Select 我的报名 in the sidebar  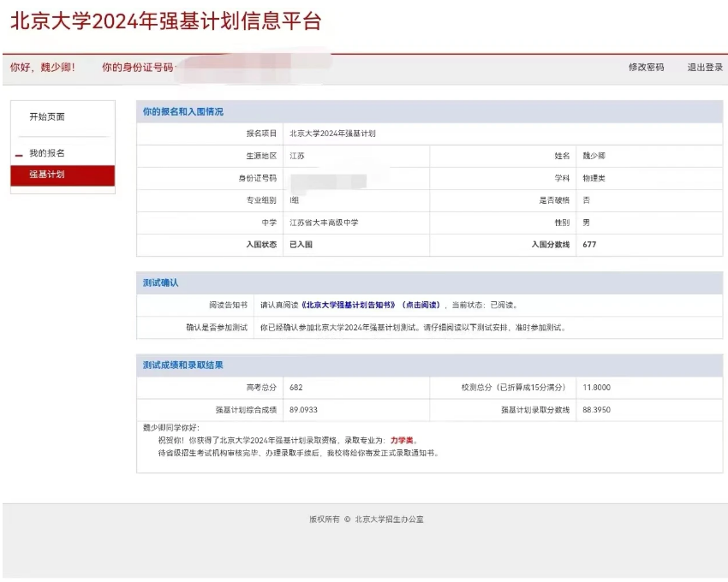(x=47, y=153)
